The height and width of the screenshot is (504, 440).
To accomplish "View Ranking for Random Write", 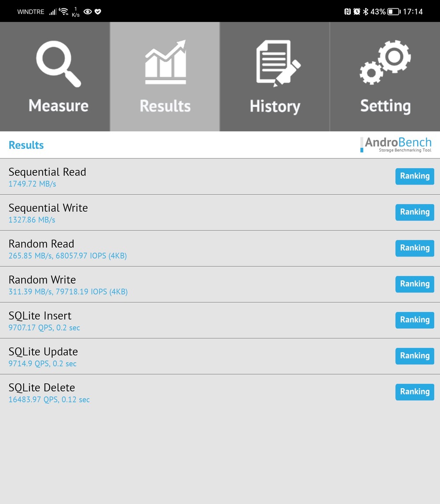I will (x=414, y=284).
